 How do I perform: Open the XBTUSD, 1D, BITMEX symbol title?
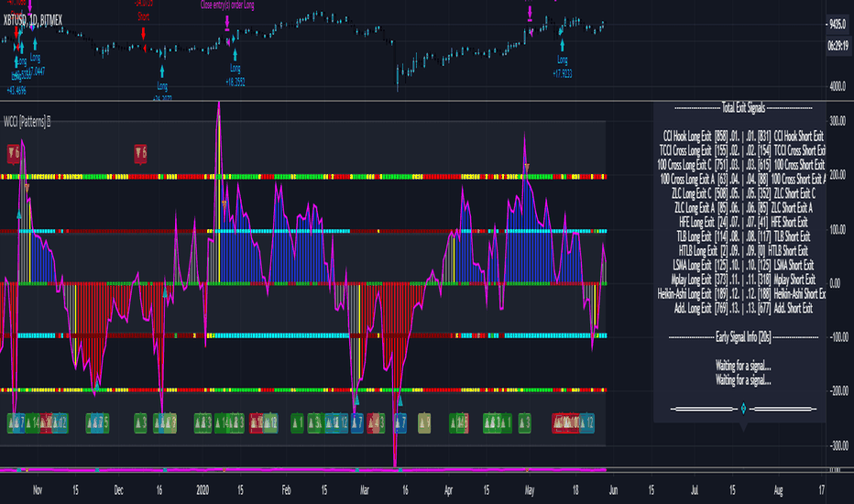(33, 21)
